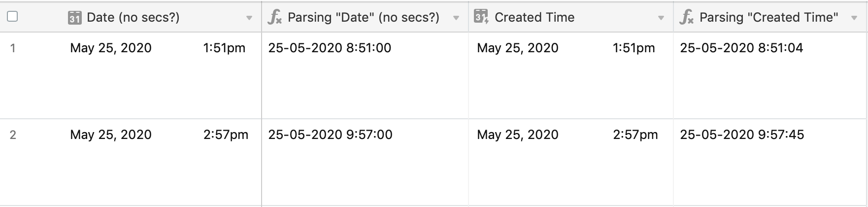
Task: Select cell showing 25-05-2020 8:51:04
Action: tap(769, 75)
